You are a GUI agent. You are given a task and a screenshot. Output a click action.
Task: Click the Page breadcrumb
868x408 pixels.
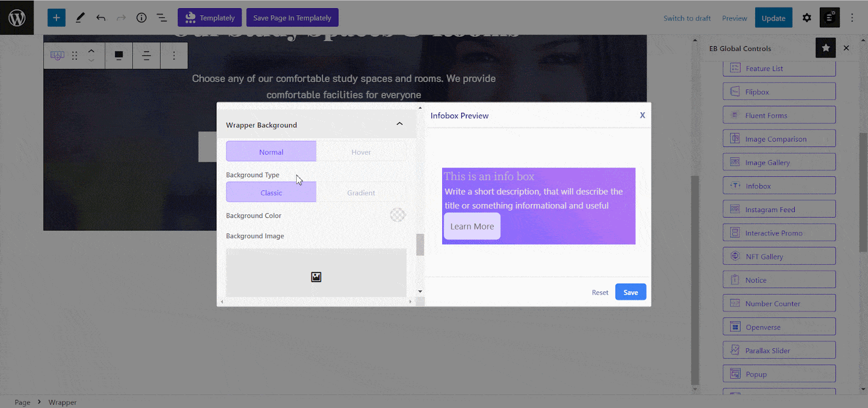point(22,402)
